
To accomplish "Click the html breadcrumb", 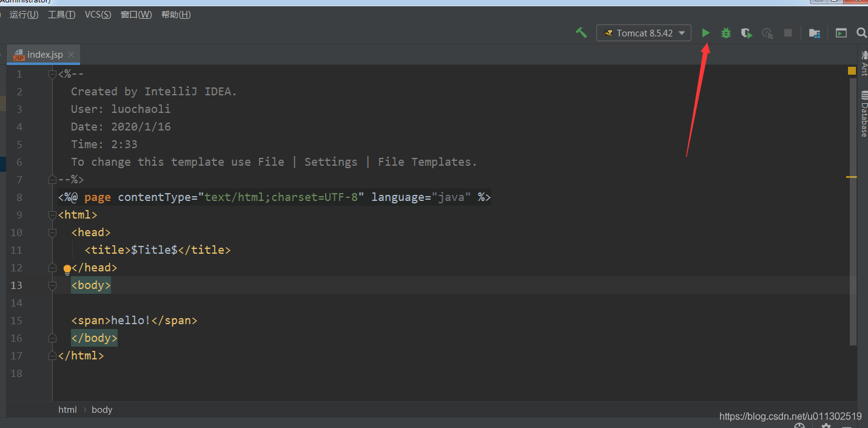I will [x=67, y=410].
